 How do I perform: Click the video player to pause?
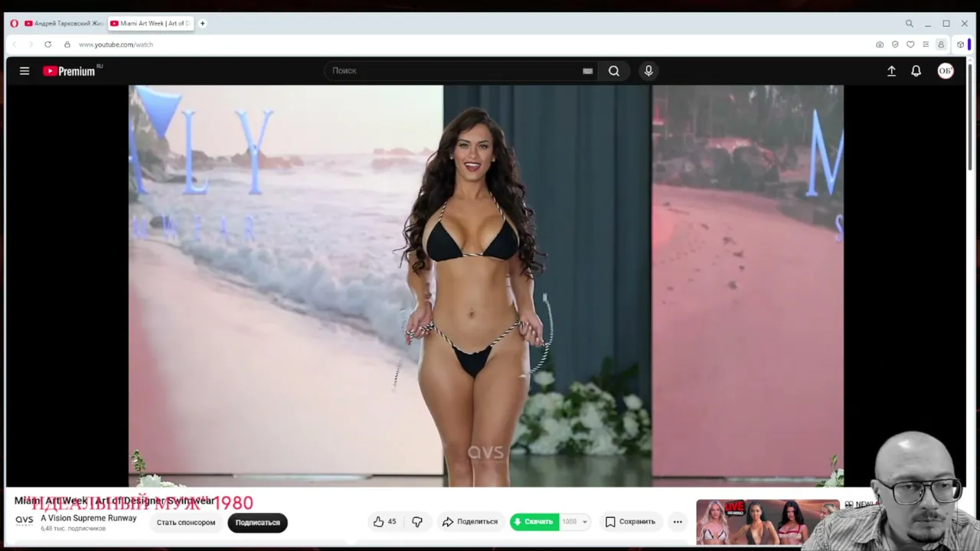point(486,285)
